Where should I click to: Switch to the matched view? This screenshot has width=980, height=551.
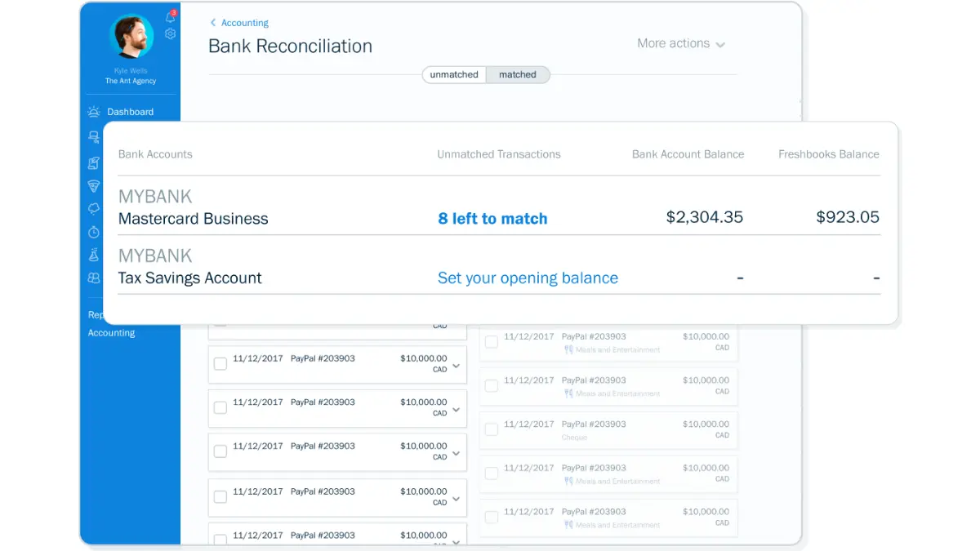tap(518, 74)
